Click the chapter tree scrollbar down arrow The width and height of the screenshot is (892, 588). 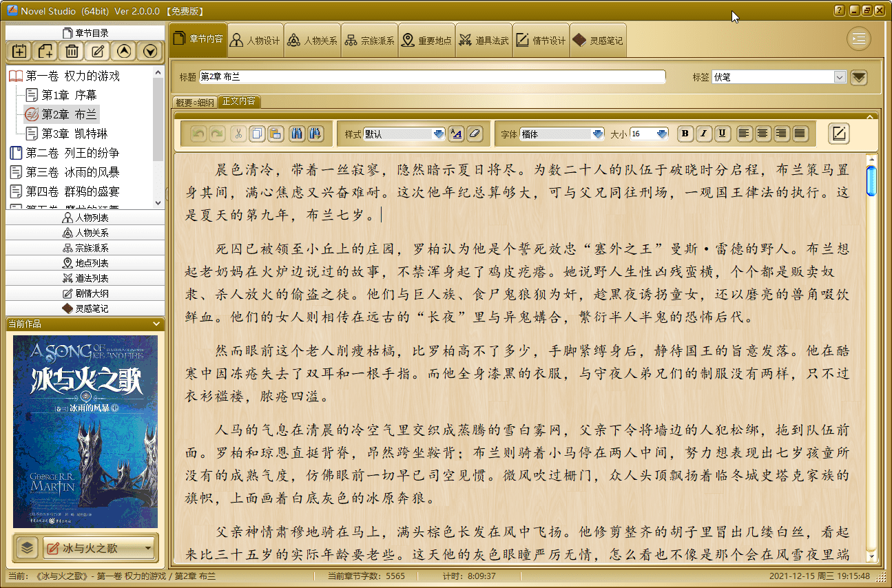point(158,203)
